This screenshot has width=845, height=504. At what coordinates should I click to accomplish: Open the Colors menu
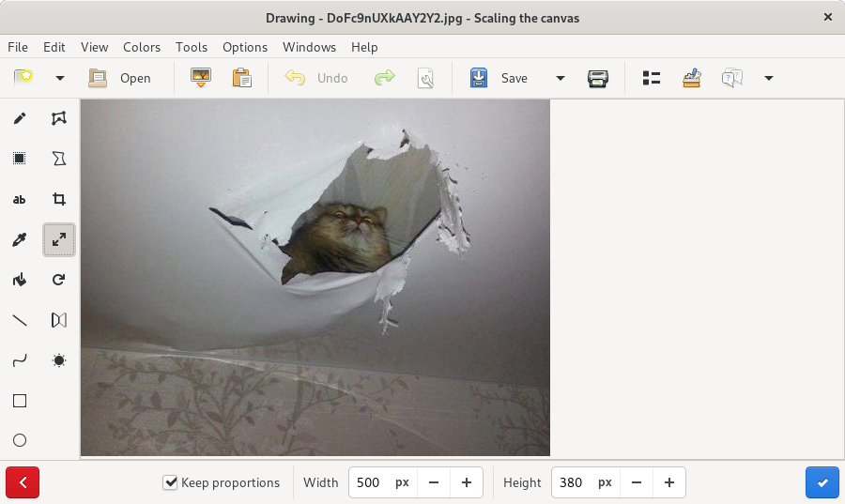pyautogui.click(x=142, y=47)
